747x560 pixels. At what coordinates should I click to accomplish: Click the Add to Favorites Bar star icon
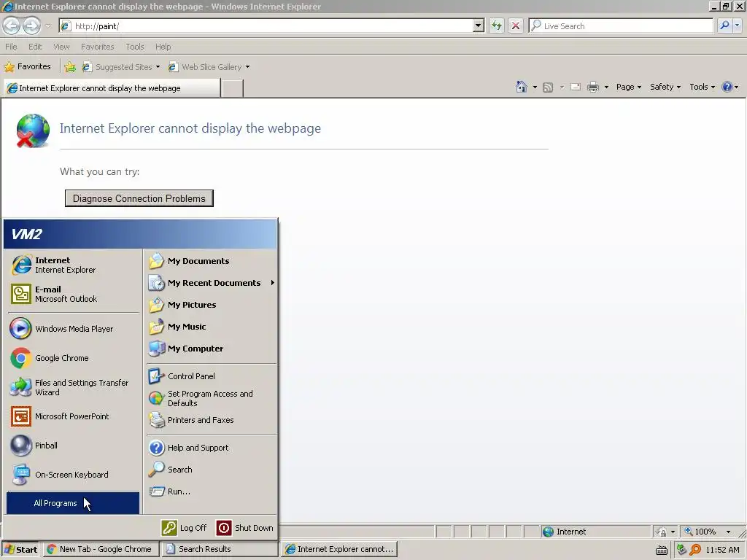tap(70, 66)
